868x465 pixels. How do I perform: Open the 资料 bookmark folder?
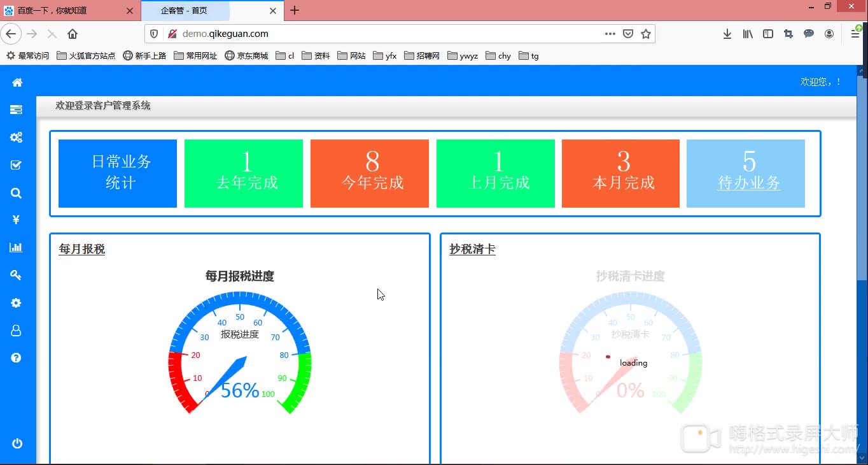tap(316, 55)
